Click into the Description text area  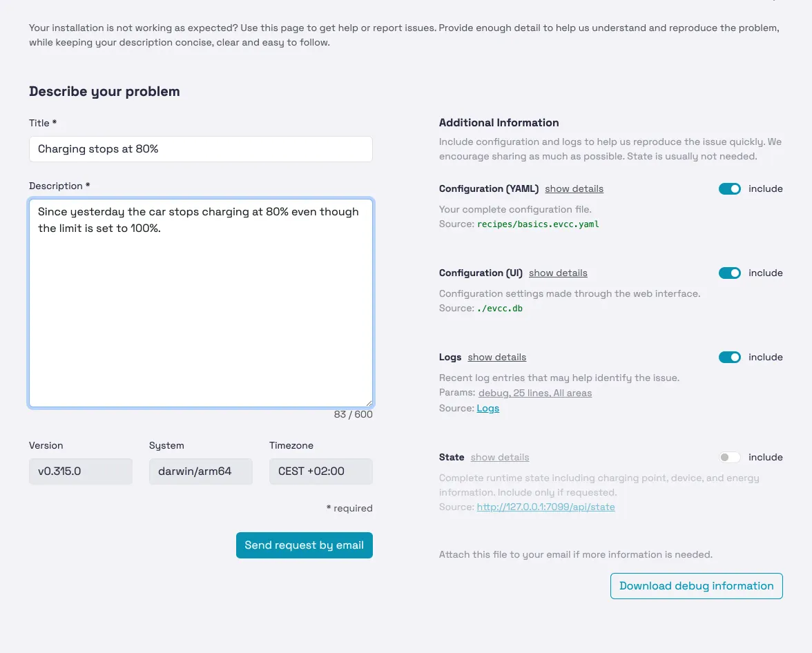click(x=201, y=303)
